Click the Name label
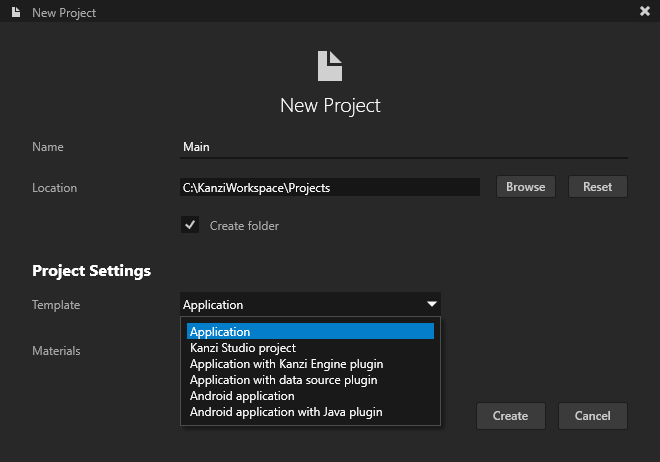The height and width of the screenshot is (462, 660). click(x=48, y=147)
